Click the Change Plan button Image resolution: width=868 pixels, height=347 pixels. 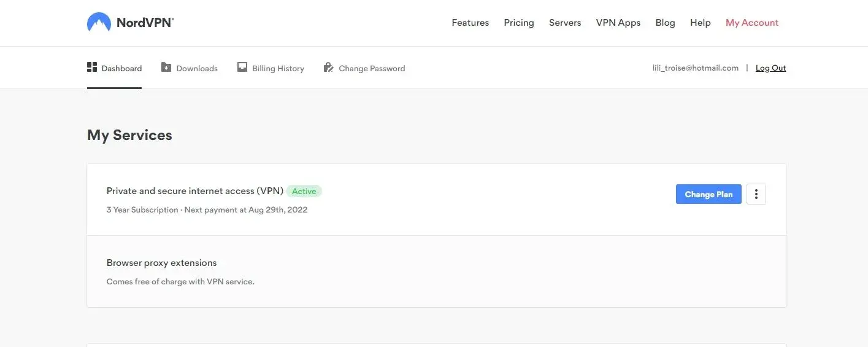point(709,194)
